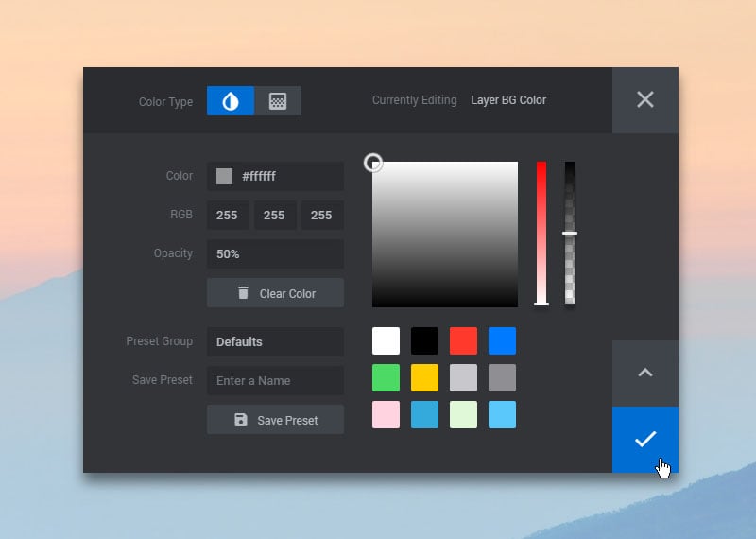Image resolution: width=756 pixels, height=539 pixels.
Task: Click the Layer BG Color label
Action: click(508, 100)
